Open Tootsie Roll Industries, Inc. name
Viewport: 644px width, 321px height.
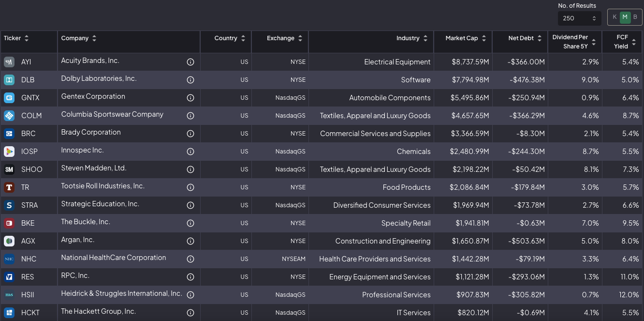click(102, 186)
